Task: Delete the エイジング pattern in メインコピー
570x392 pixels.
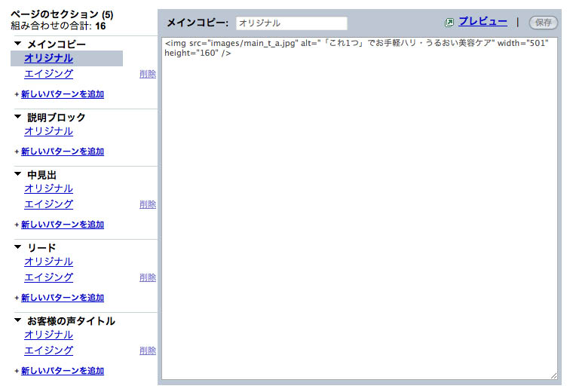Action: click(148, 74)
